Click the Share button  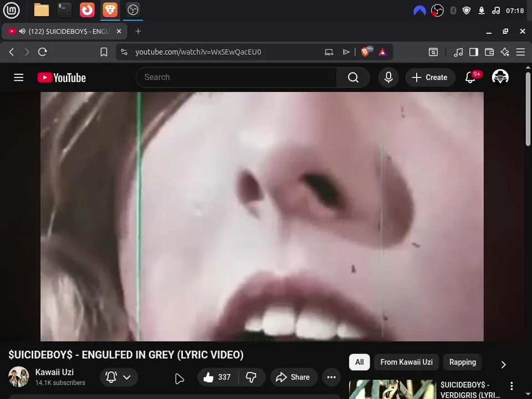[x=294, y=377]
